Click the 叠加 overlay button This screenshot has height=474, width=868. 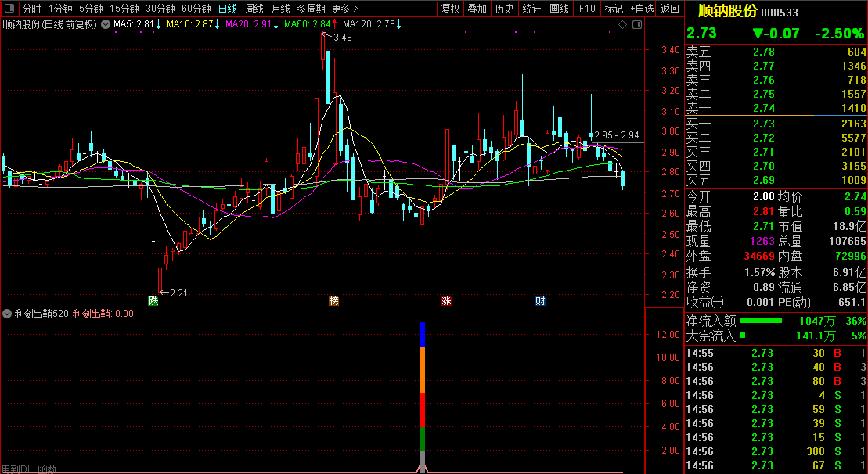click(477, 9)
